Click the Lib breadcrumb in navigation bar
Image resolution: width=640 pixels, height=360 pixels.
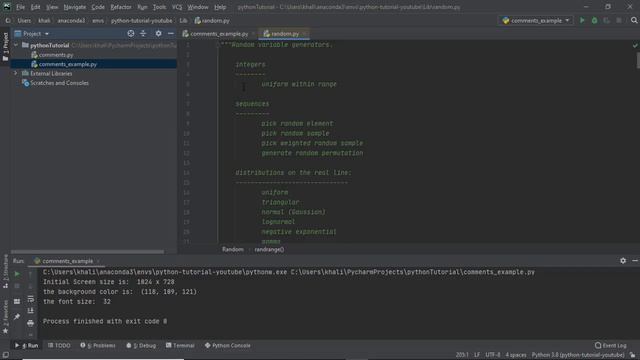[x=183, y=20]
